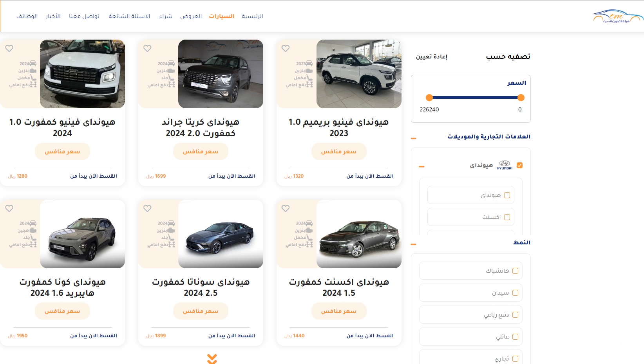Check the هيونداى model checkbox
Image resolution: width=644 pixels, height=364 pixels.
(507, 195)
